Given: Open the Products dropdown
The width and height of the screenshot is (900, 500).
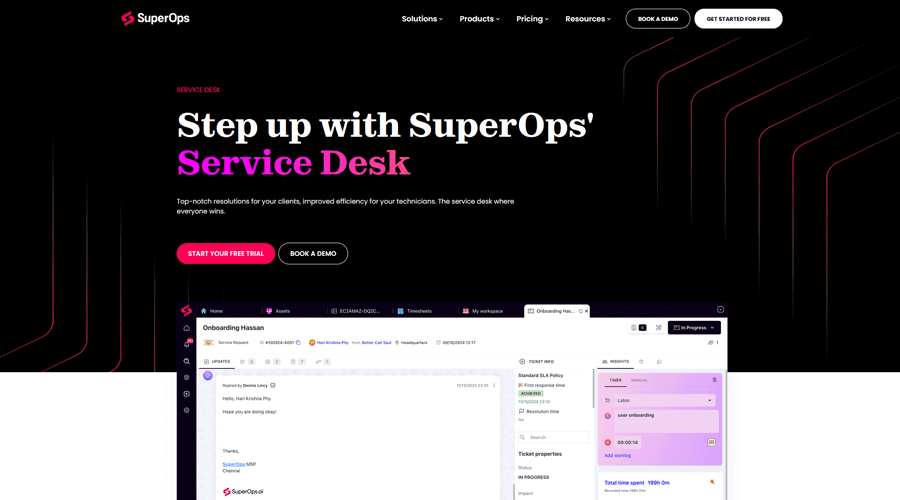Looking at the screenshot, I should (x=479, y=19).
